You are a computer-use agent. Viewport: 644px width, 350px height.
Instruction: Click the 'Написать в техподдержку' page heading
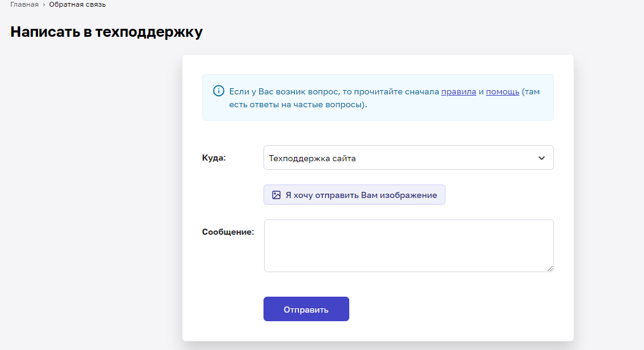107,32
